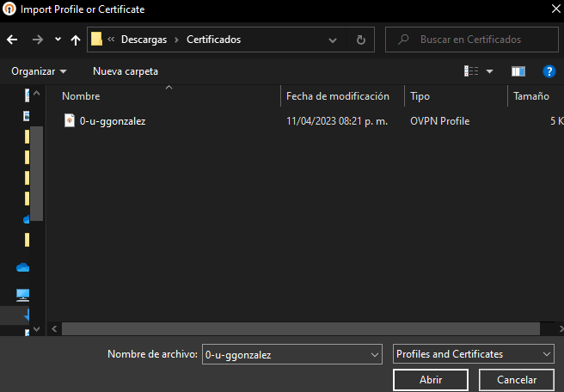Sort files by the Tipo column
This screenshot has height=392, width=564.
pos(420,96)
